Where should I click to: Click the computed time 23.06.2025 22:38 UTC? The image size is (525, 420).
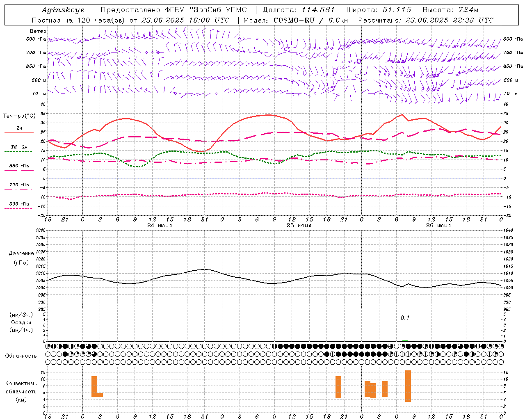pos(450,20)
